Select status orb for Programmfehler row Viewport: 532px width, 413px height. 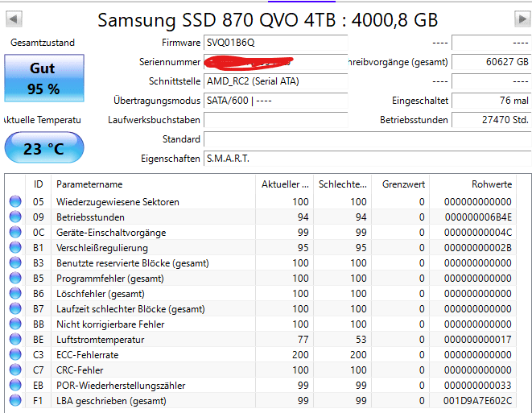click(x=15, y=278)
